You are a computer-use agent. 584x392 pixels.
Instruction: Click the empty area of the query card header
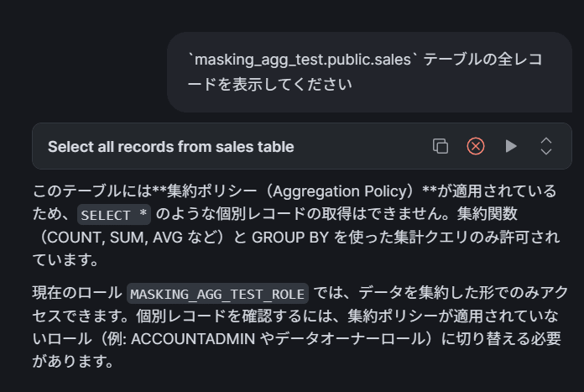coord(362,146)
